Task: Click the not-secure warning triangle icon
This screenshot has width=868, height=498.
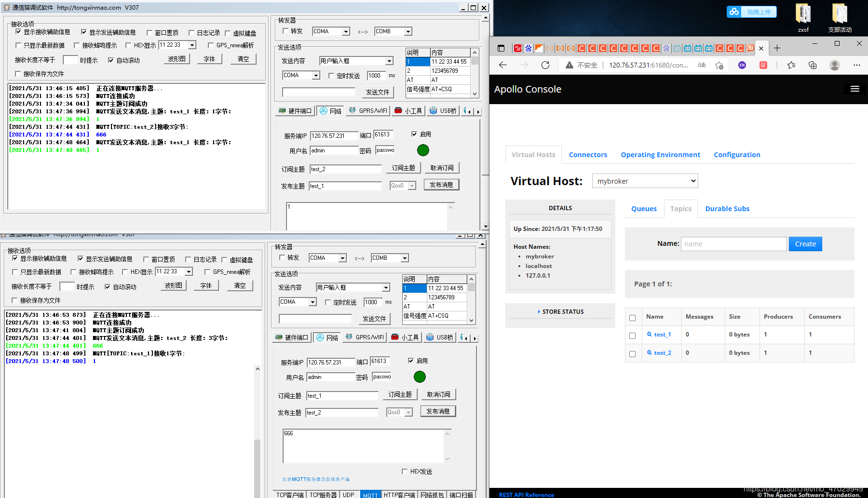Action: [x=569, y=65]
